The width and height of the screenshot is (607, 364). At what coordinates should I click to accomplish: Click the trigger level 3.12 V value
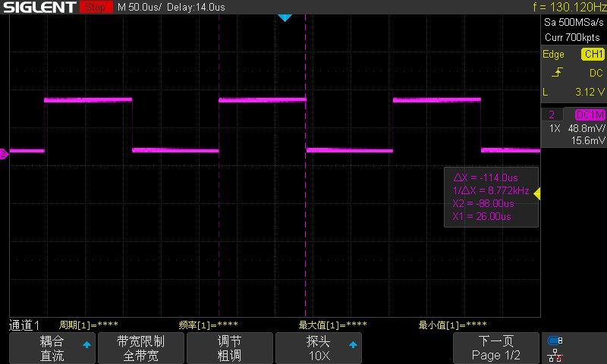coord(590,92)
